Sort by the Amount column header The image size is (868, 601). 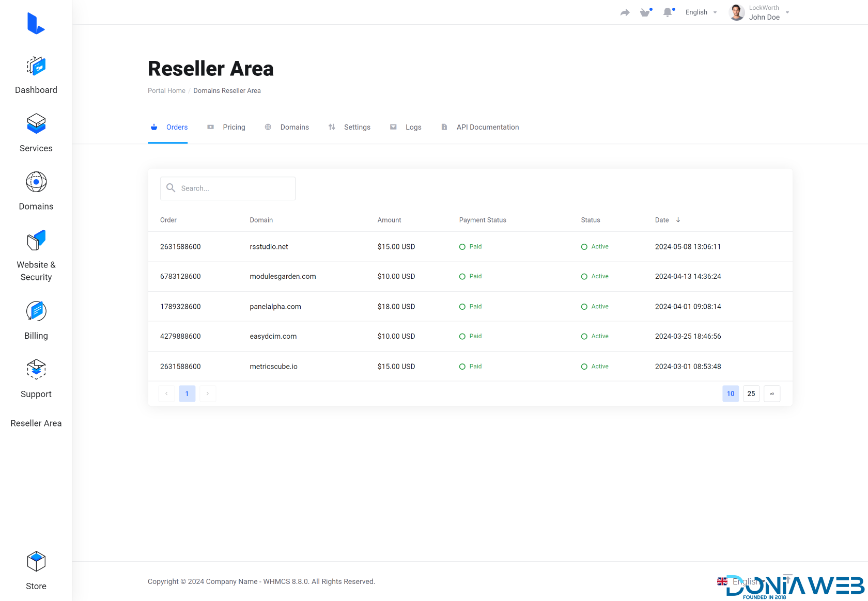pos(389,220)
